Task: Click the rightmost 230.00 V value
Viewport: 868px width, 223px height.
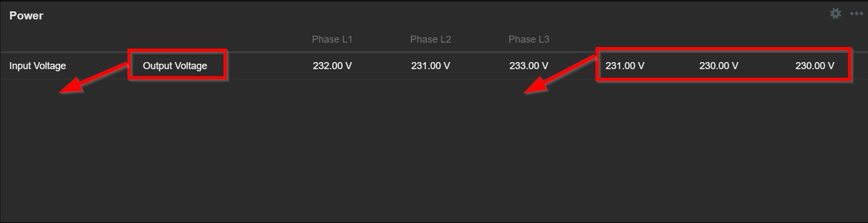Action: tap(815, 66)
